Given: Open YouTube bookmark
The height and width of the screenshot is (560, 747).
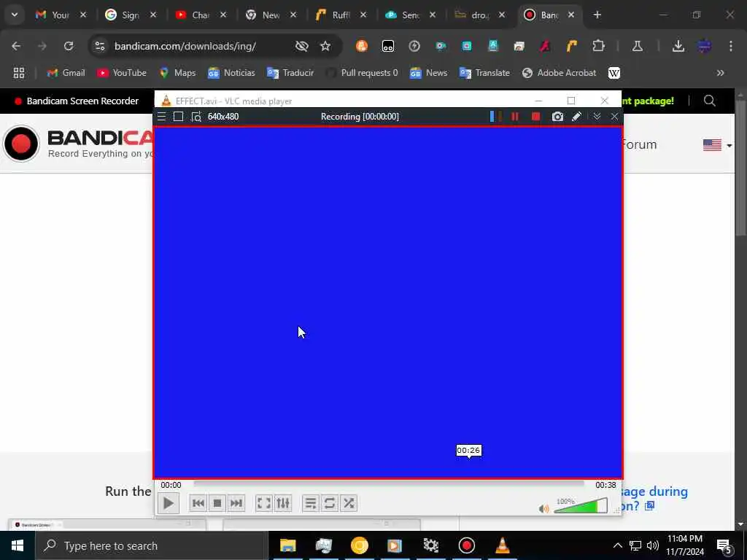Looking at the screenshot, I should 122,73.
